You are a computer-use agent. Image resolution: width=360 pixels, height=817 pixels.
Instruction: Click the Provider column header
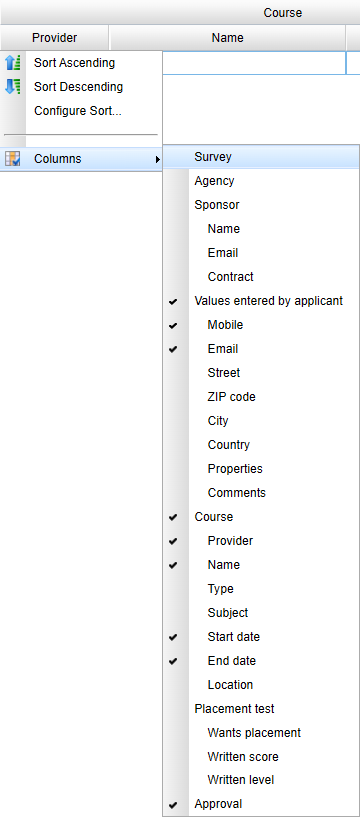[x=54, y=38]
